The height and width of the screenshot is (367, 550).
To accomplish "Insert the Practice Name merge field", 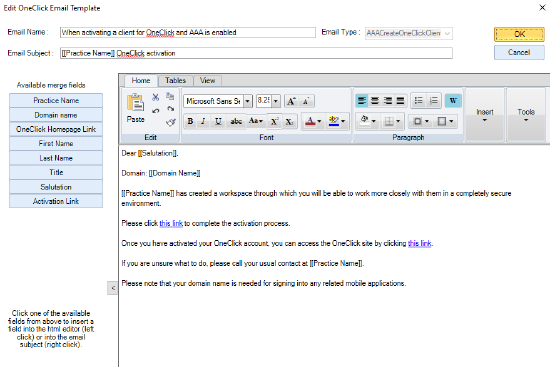I will click(x=56, y=100).
